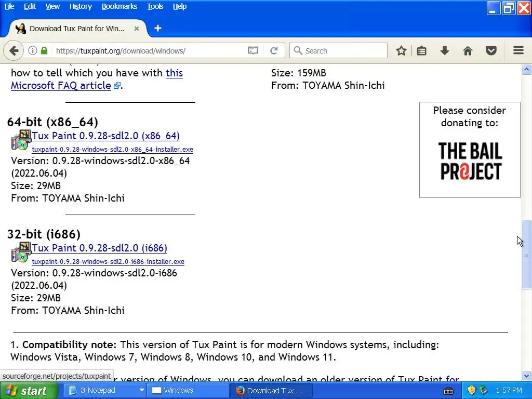
Task: Reload the page with the refresh icon
Action: pyautogui.click(x=274, y=51)
